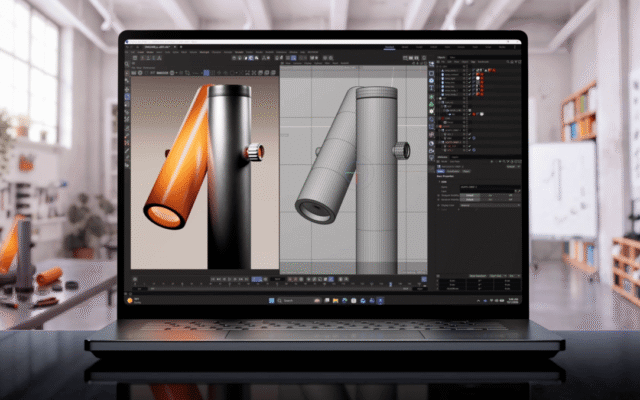
Task: Open the MoGraph menu
Action: tap(204, 52)
